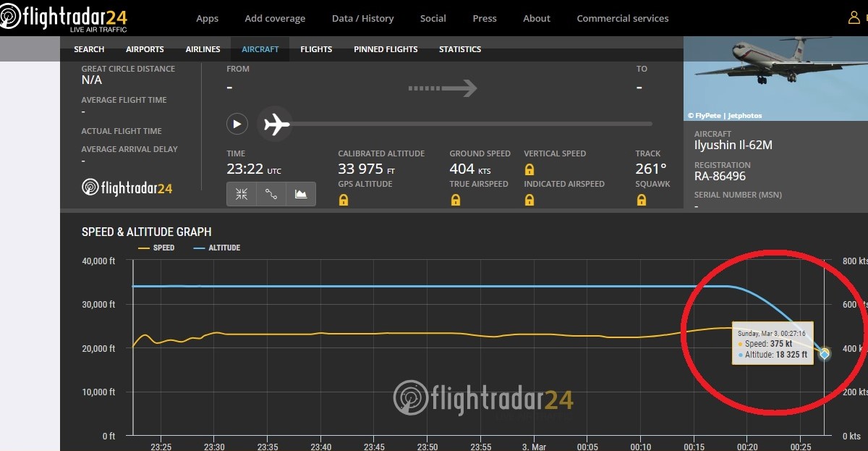This screenshot has width=868, height=451.
Task: Click the Squawk lock icon
Action: (641, 200)
